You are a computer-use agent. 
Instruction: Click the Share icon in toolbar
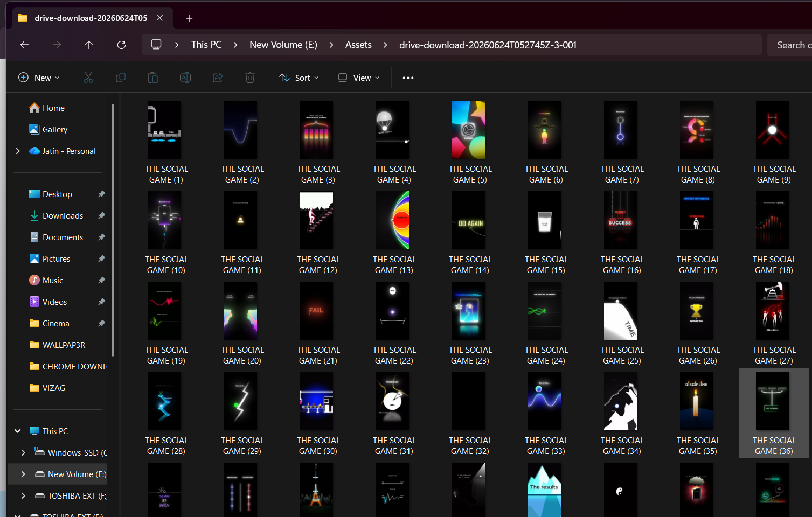(218, 78)
